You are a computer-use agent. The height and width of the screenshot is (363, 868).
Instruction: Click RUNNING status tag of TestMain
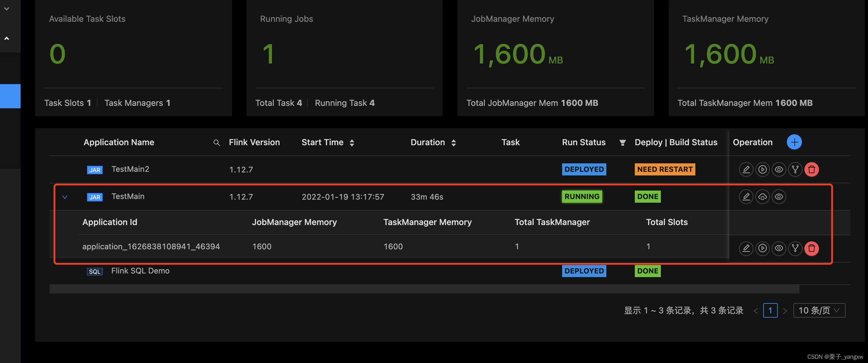pos(581,196)
